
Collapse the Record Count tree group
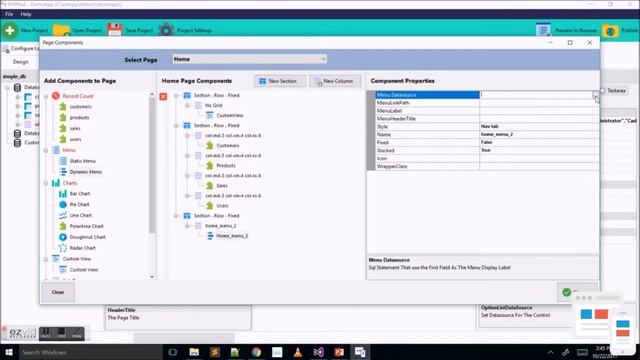click(46, 96)
